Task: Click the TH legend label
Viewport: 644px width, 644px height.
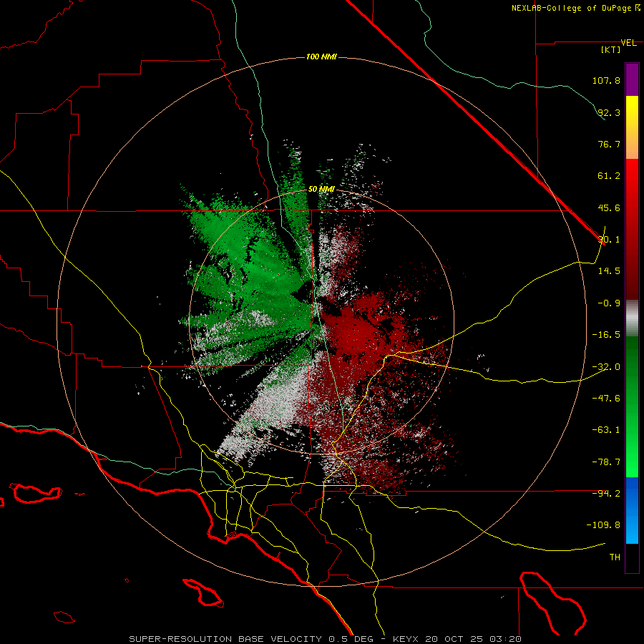Action: tap(615, 557)
